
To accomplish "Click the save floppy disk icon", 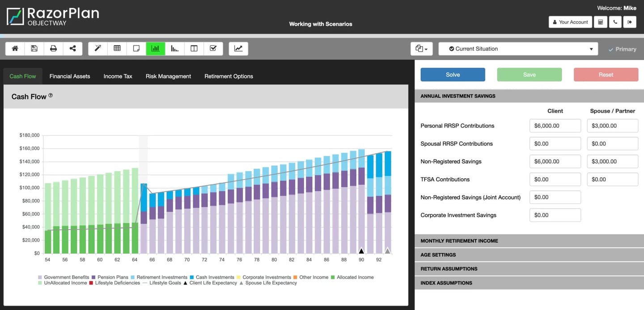I will coord(34,49).
